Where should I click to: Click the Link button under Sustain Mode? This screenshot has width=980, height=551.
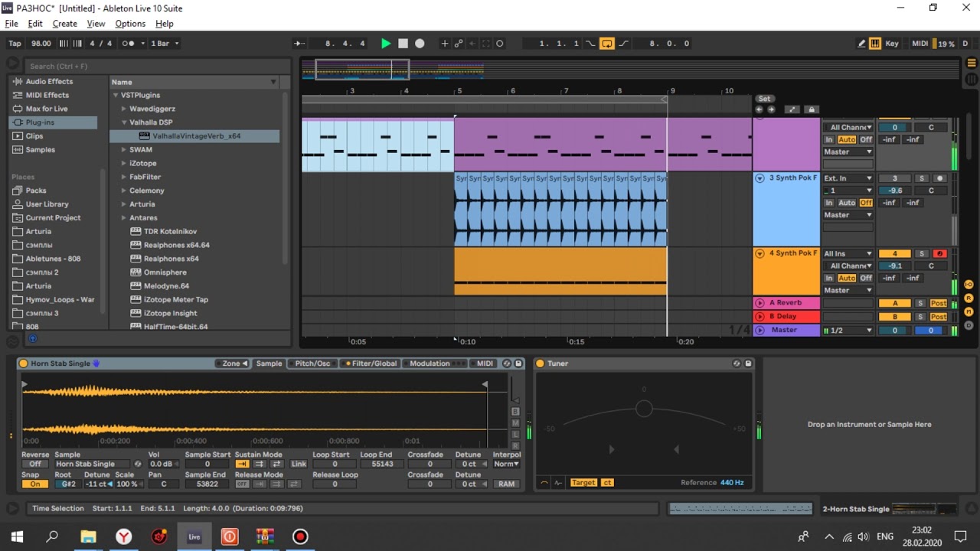click(x=299, y=464)
